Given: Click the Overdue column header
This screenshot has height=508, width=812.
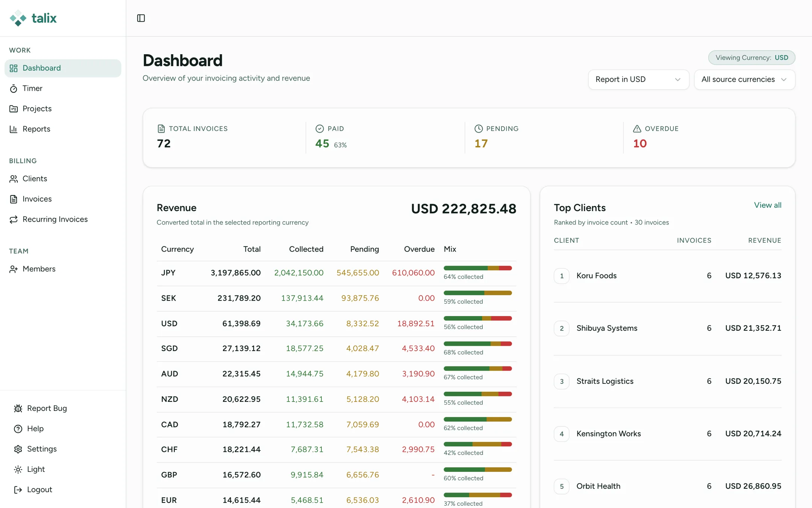Looking at the screenshot, I should point(419,249).
